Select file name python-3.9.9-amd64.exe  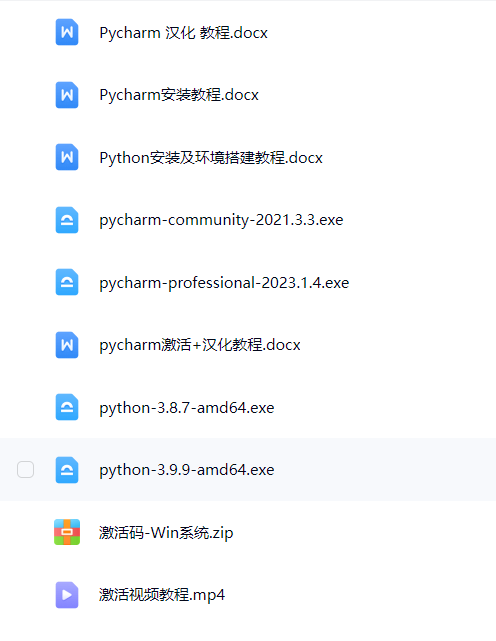pos(187,470)
